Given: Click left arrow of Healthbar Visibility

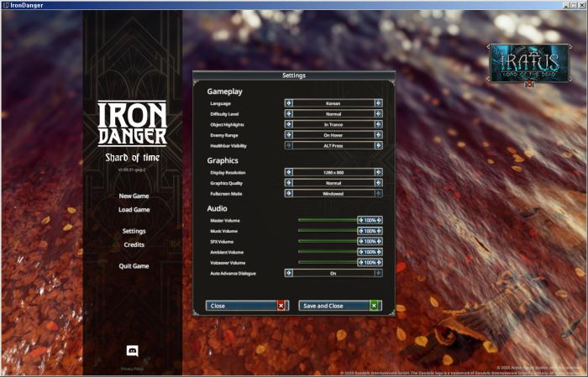Looking at the screenshot, I should [x=289, y=145].
